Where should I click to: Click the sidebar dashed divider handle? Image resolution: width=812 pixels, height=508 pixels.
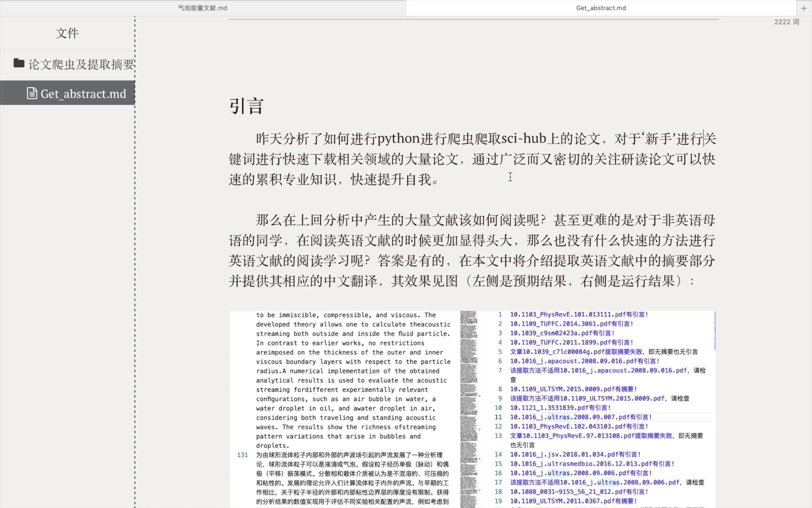click(x=135, y=262)
